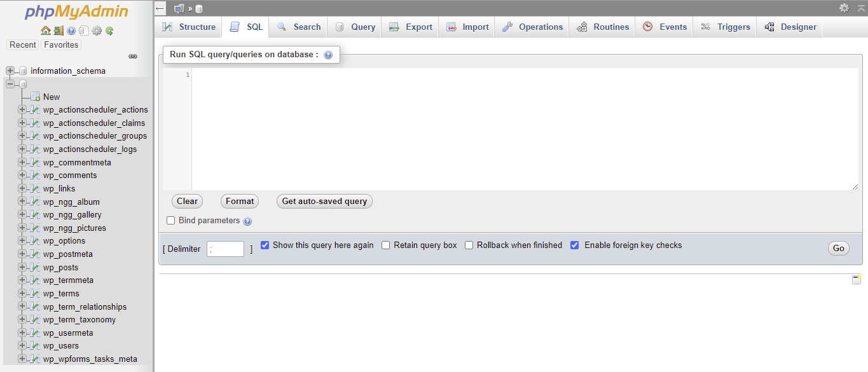The image size is (868, 372).
Task: Click the SQL query help icon
Action: coord(328,55)
